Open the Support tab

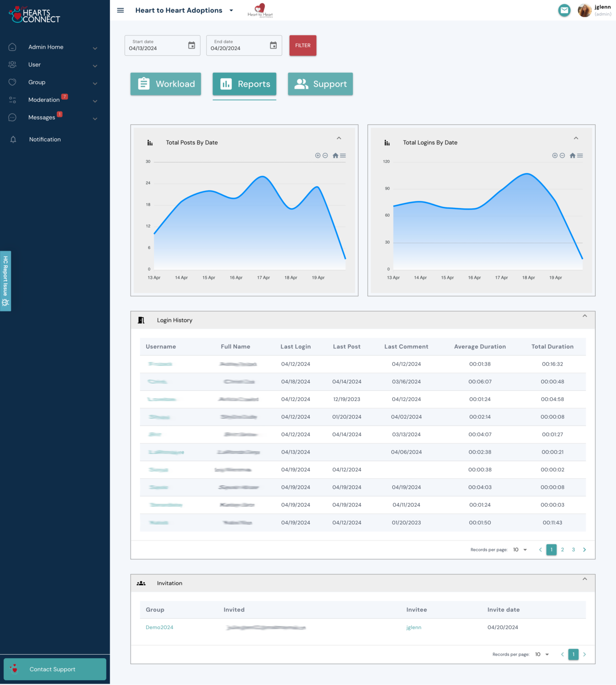point(320,84)
